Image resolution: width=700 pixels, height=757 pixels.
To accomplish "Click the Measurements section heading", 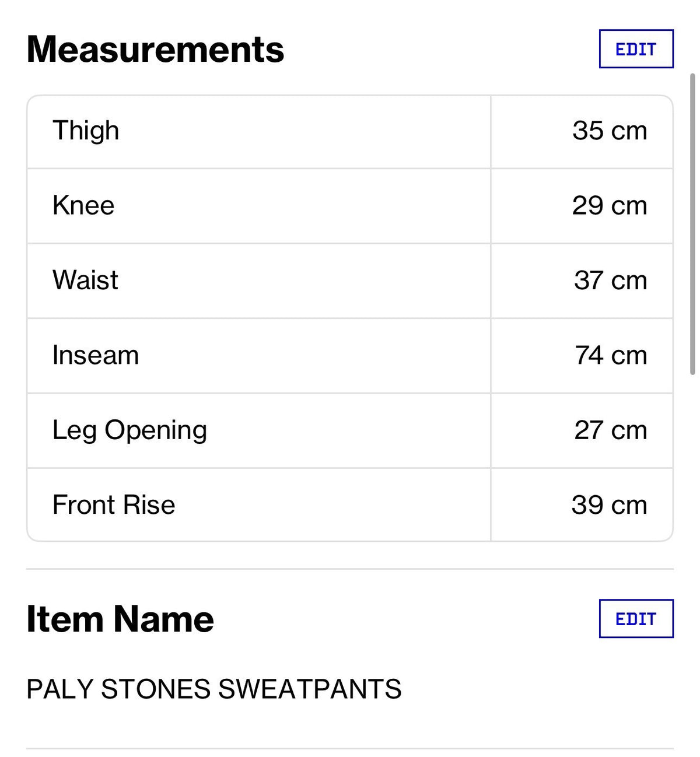I will pyautogui.click(x=155, y=49).
